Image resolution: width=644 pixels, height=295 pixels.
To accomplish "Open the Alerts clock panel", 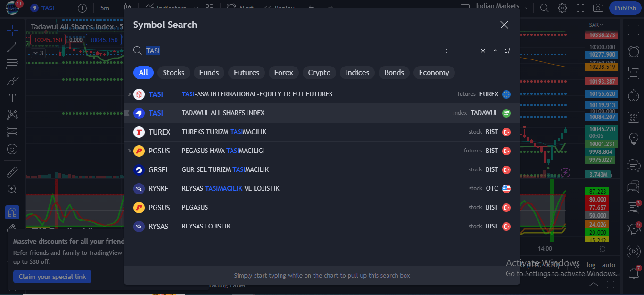I will 634,51.
